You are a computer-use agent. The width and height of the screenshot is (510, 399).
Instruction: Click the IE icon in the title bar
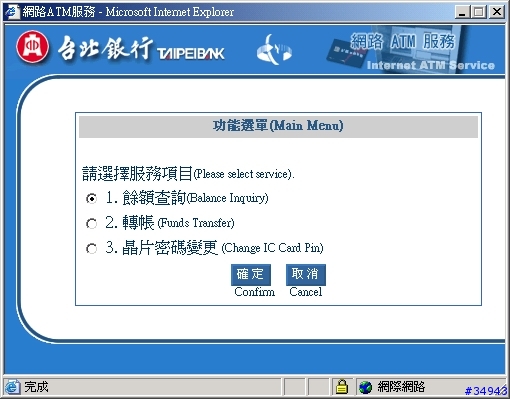click(12, 12)
